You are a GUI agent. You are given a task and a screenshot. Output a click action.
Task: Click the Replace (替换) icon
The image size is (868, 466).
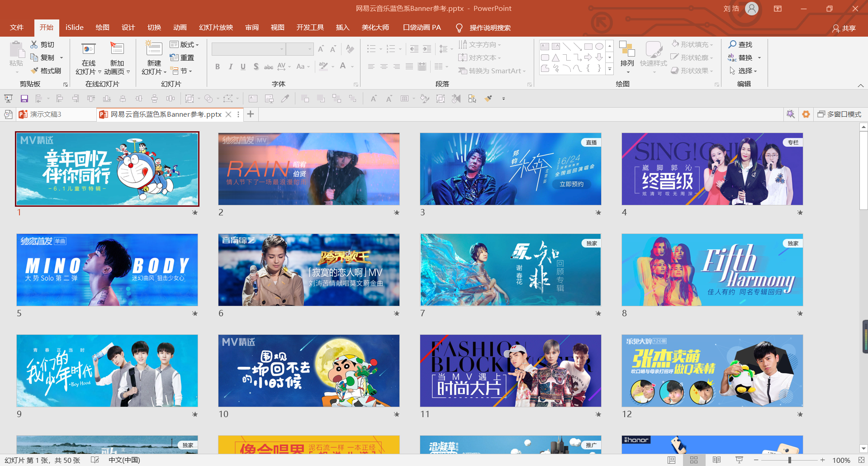tap(732, 57)
